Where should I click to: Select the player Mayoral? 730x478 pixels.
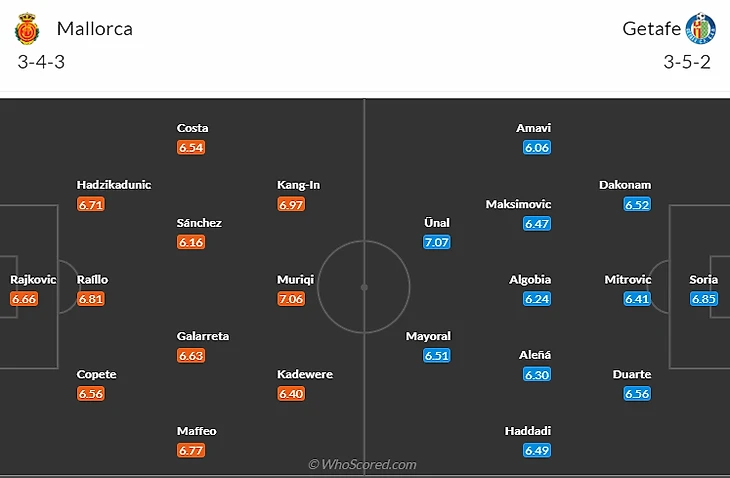pyautogui.click(x=428, y=336)
